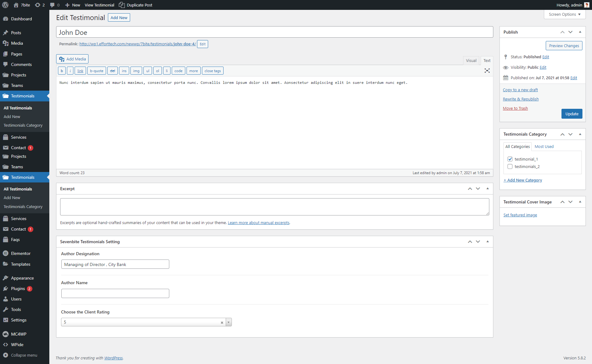Viewport: 592px width, 364px height.
Task: Expand the Screen Options dropdown
Action: (565, 14)
